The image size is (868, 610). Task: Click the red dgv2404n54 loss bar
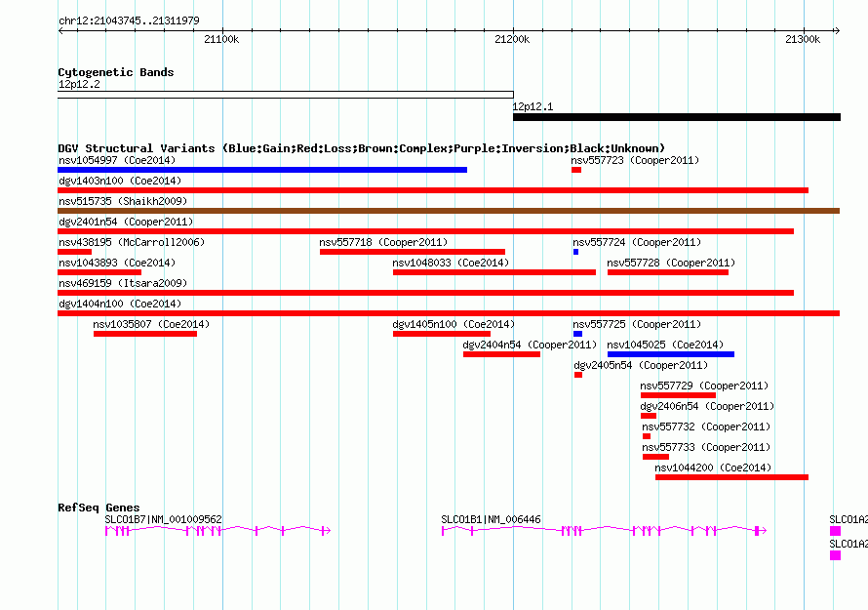(x=501, y=354)
